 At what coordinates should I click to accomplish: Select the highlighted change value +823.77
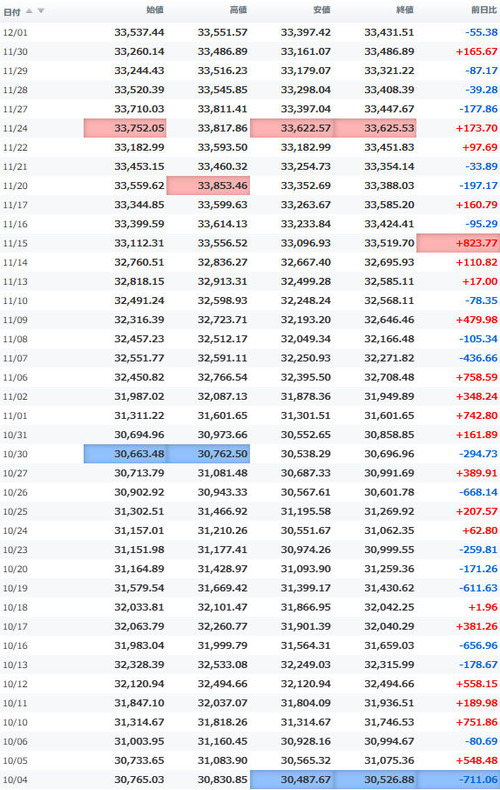[458, 243]
